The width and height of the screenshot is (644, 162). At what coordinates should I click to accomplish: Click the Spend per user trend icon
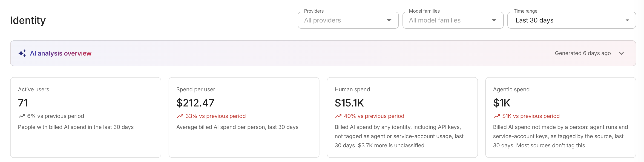point(180,116)
